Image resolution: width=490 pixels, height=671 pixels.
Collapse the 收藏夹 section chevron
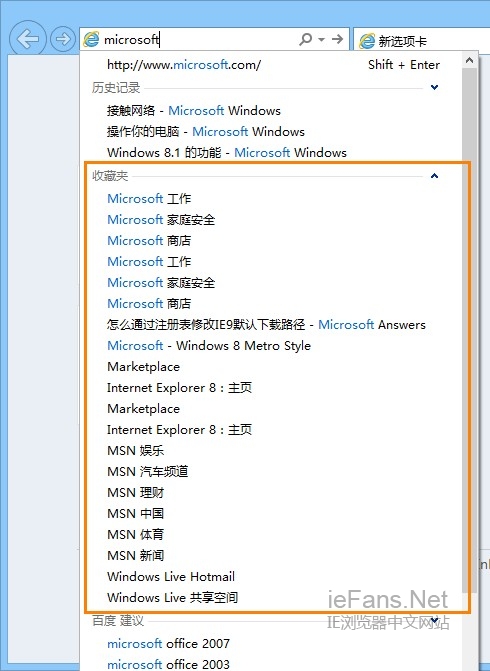coord(434,175)
